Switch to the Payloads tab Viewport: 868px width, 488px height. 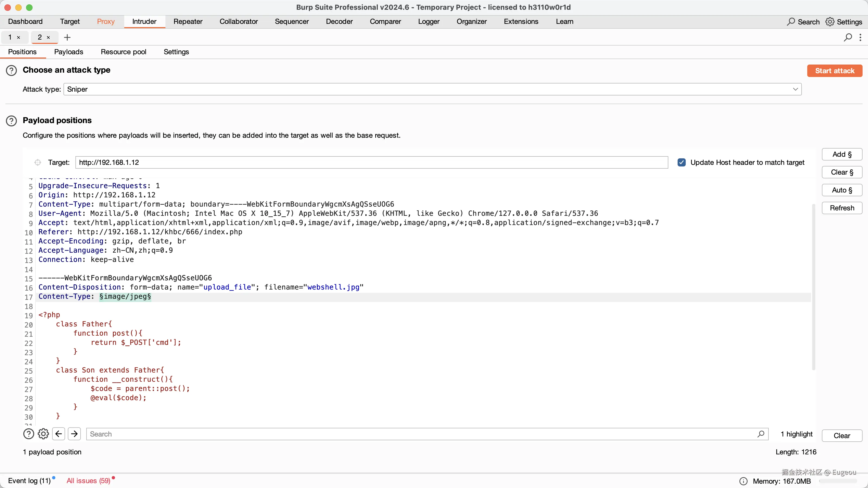pyautogui.click(x=68, y=52)
